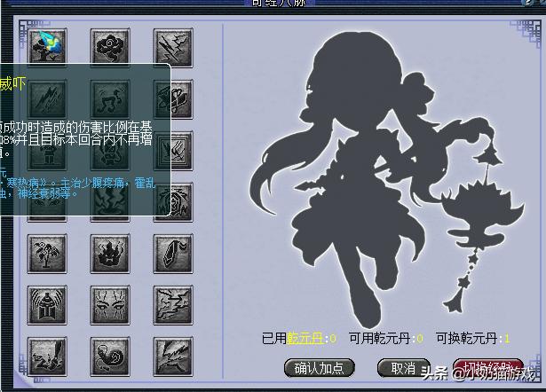Select the cracked lightning fissure skill icon

[173, 305]
